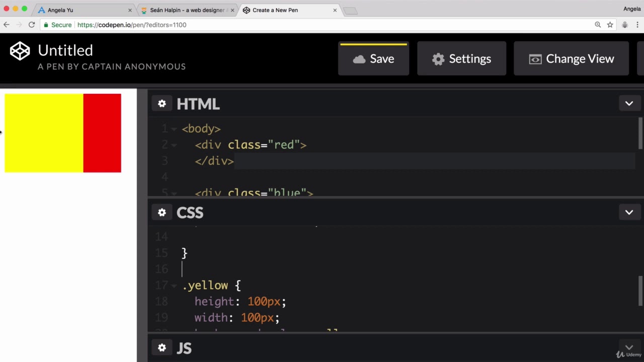Open CSS editor settings gear
The image size is (644, 362).
click(x=162, y=213)
